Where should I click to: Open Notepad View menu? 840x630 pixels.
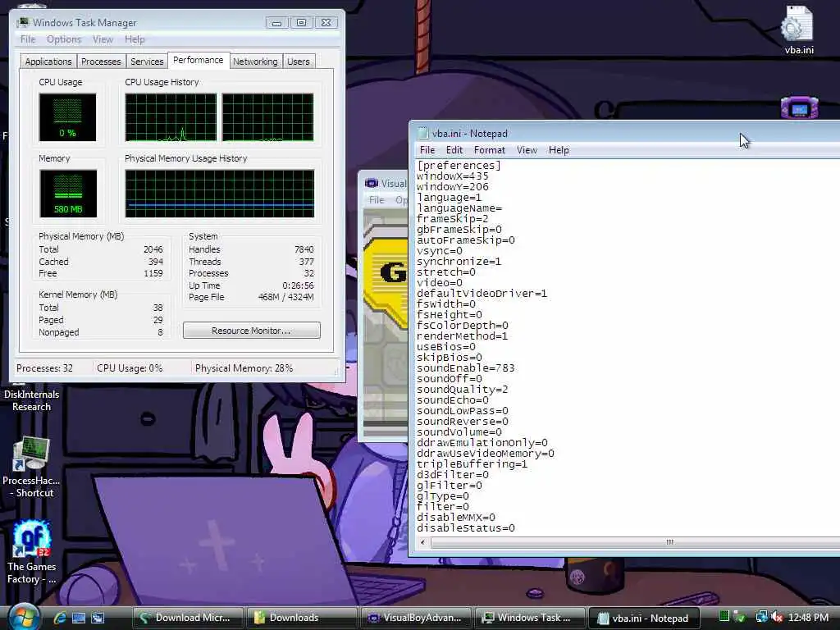point(527,150)
